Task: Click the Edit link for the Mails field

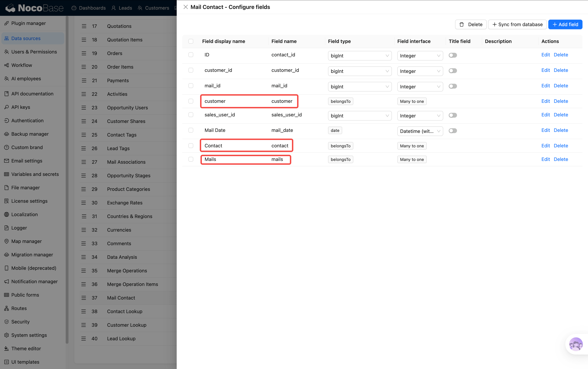Action: 545,159
